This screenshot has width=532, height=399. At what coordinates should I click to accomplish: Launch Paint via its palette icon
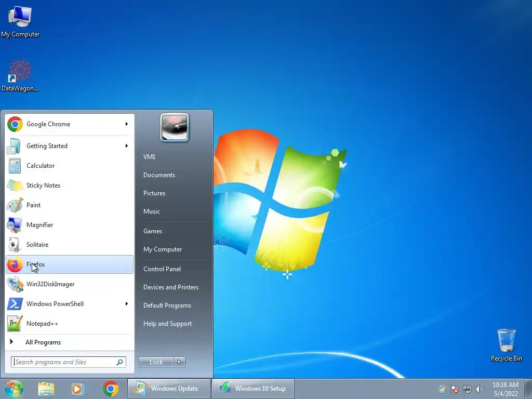point(15,205)
